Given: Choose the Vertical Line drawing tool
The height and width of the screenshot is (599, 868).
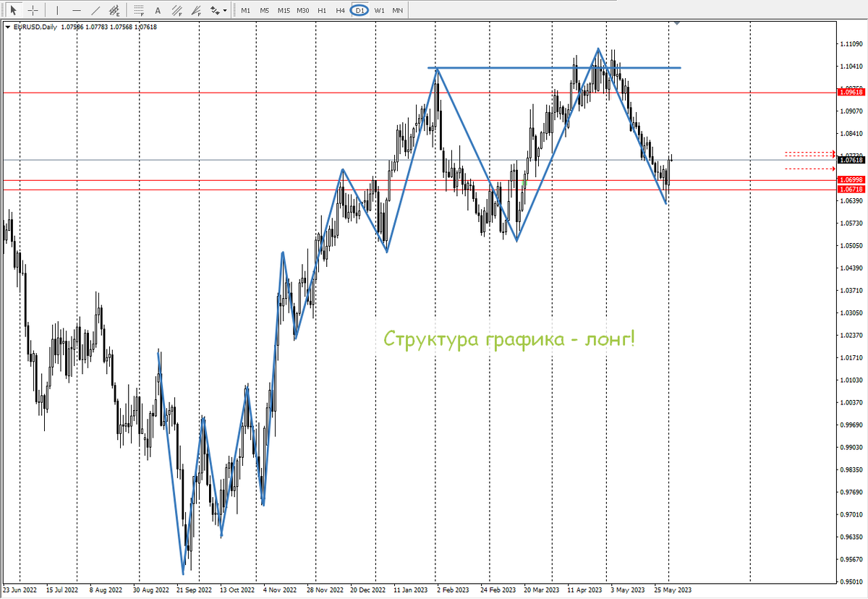Looking at the screenshot, I should 57,10.
